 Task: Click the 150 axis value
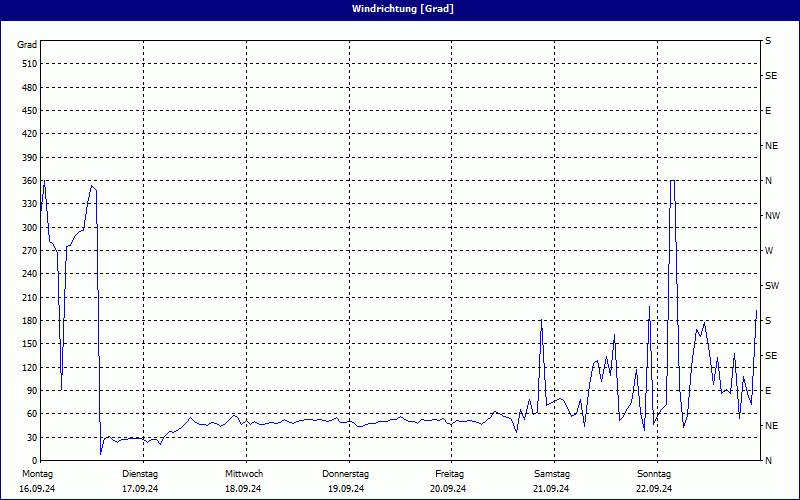30,343
